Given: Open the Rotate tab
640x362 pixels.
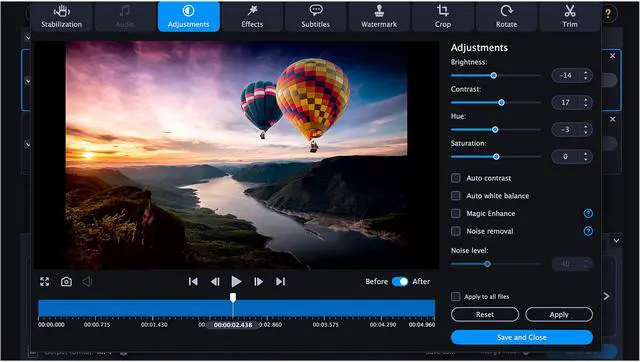Looking at the screenshot, I should 507,17.
